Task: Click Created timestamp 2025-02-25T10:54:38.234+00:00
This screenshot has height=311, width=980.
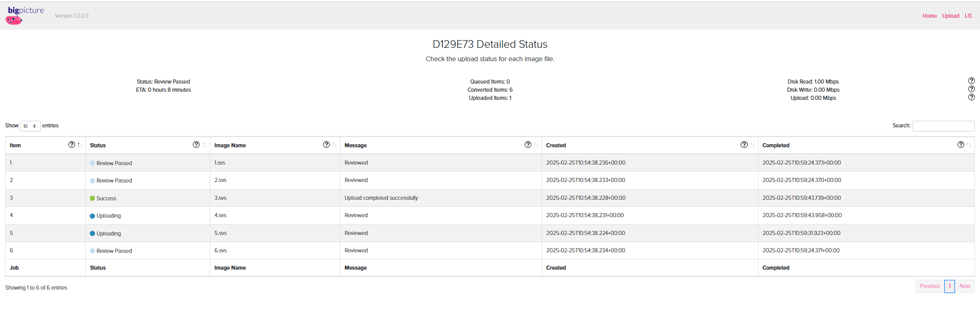Action: (x=585, y=250)
